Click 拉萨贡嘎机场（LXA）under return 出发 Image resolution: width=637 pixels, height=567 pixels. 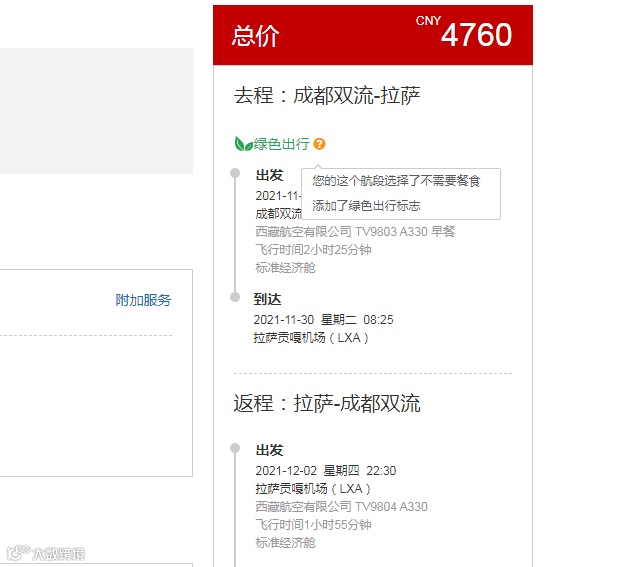313,488
